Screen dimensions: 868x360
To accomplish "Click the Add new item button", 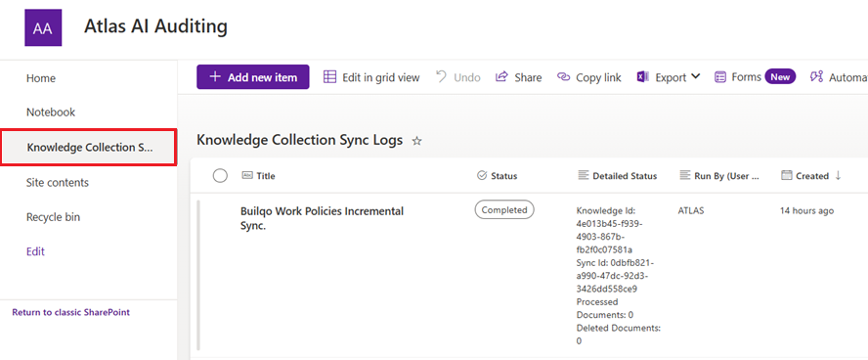I will 253,77.
